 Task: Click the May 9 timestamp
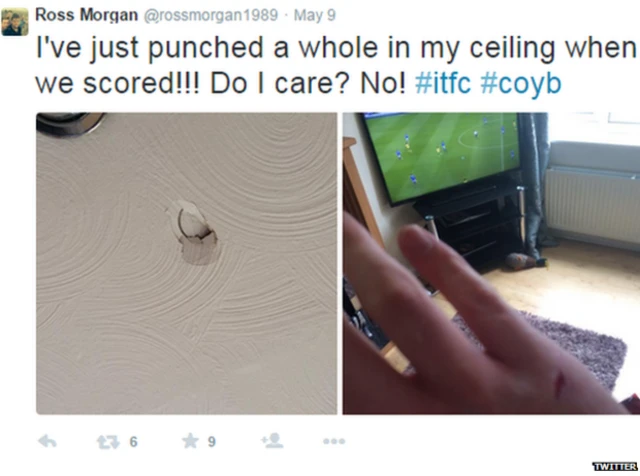coord(315,16)
